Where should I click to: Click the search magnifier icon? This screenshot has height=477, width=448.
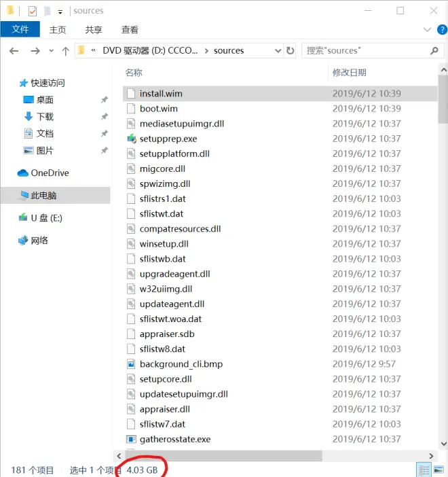[434, 50]
